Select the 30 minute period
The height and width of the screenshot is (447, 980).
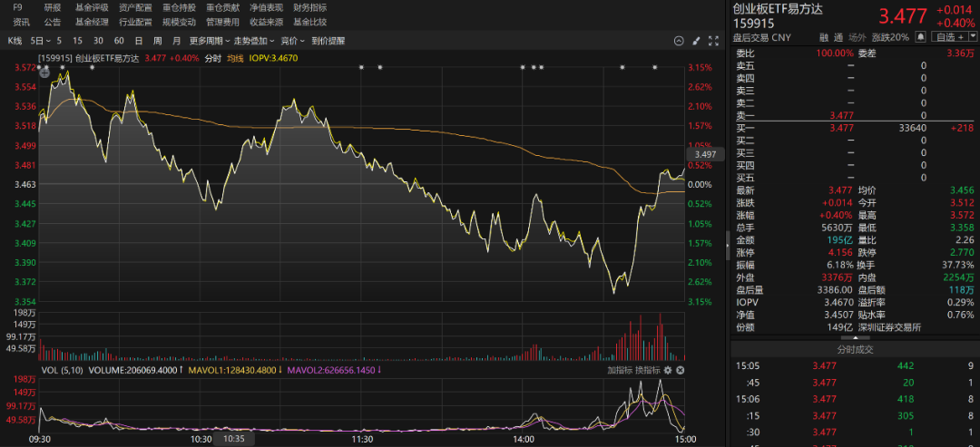point(98,41)
